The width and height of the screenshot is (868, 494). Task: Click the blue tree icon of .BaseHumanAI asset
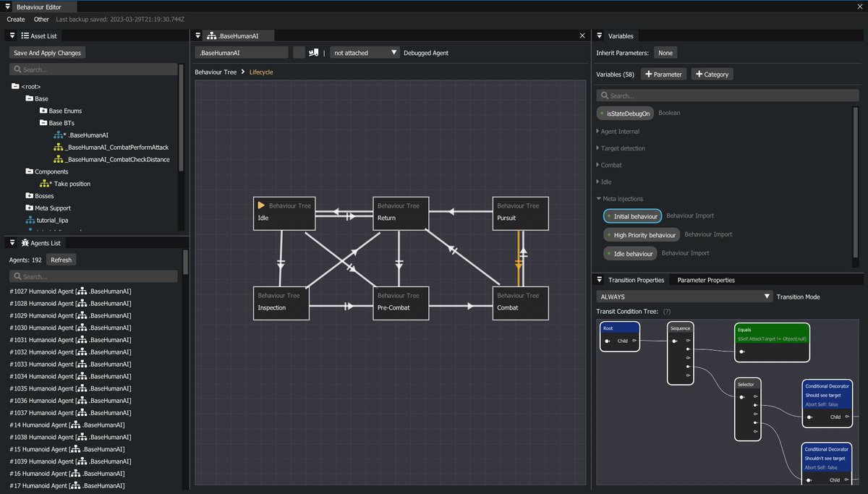(59, 135)
